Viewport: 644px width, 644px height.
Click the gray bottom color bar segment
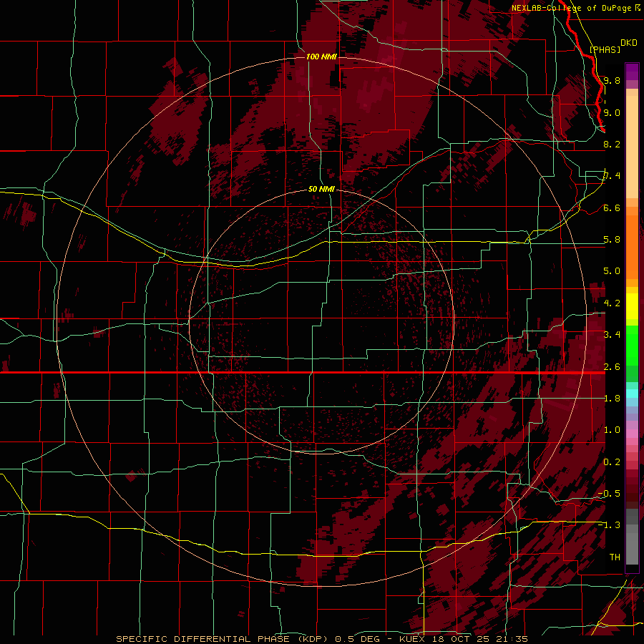point(632,548)
